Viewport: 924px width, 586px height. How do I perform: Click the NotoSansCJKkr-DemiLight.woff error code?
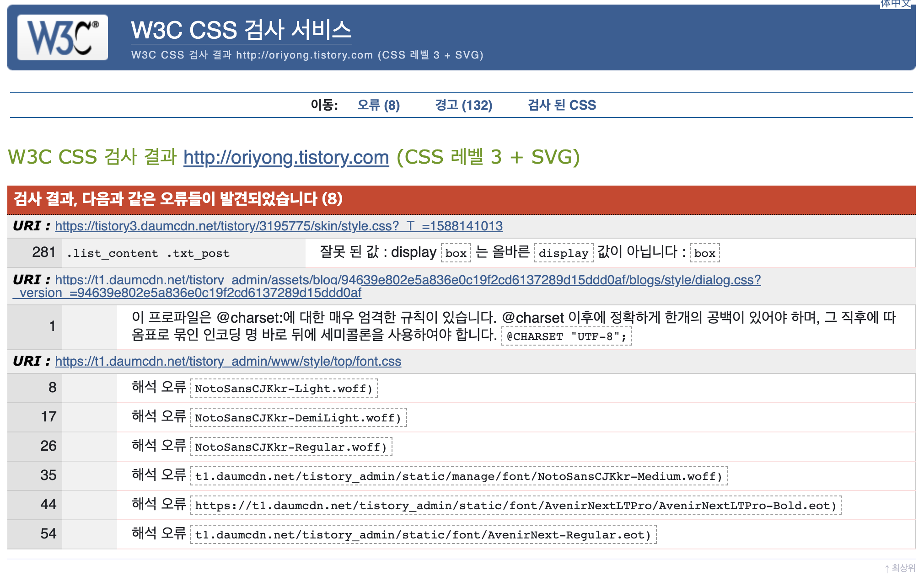298,418
